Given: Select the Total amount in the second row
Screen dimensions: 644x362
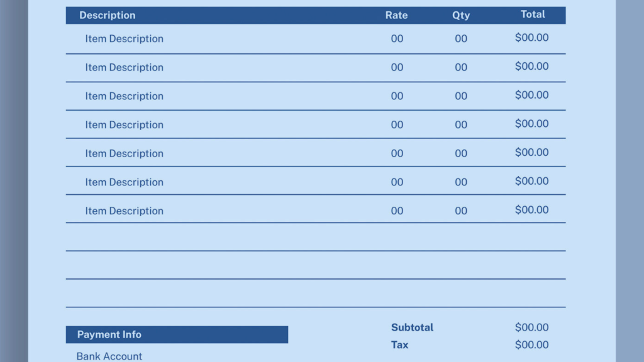Looking at the screenshot, I should coord(532,67).
